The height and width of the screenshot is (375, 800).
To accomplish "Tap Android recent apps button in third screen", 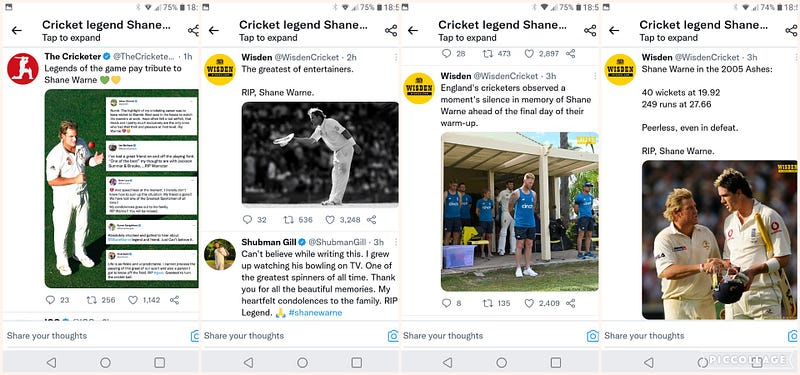I will point(556,362).
